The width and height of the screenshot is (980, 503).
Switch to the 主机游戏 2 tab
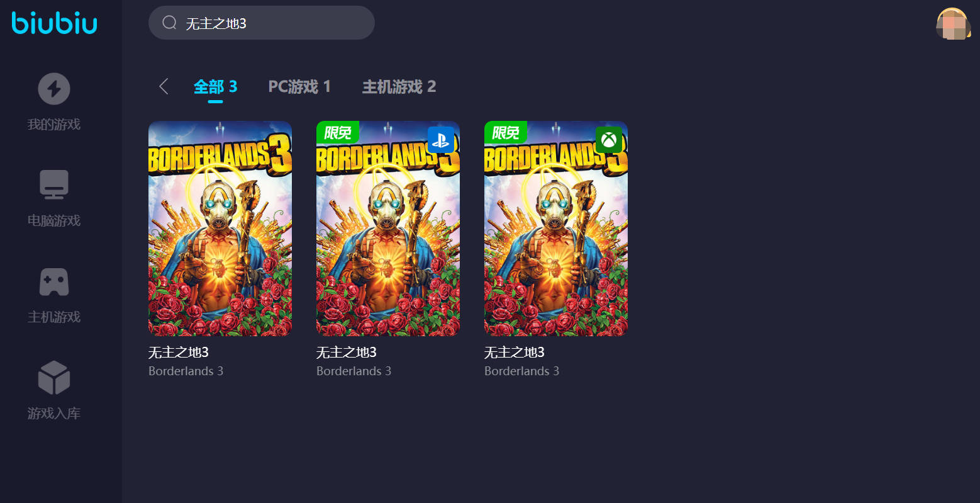[399, 87]
